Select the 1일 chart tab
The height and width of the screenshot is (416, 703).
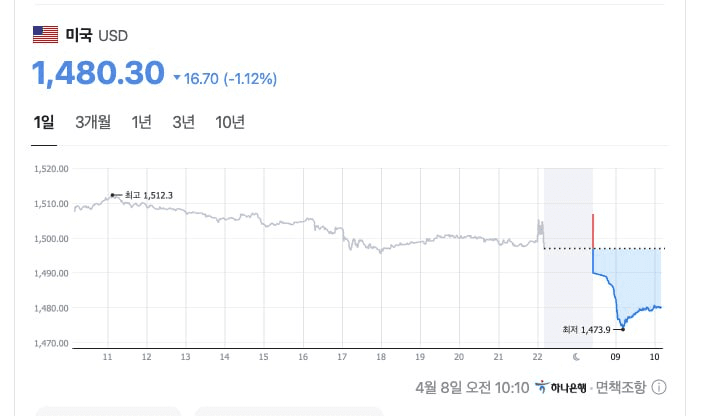tap(44, 123)
